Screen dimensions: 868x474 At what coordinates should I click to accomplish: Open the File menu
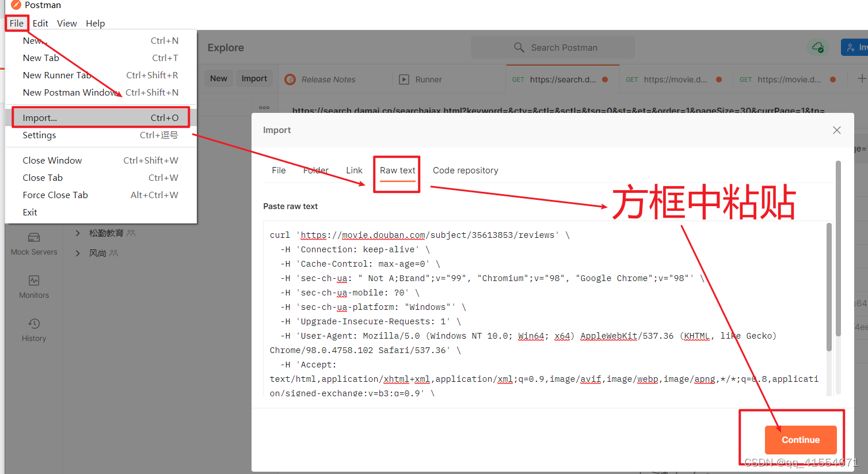coord(17,24)
